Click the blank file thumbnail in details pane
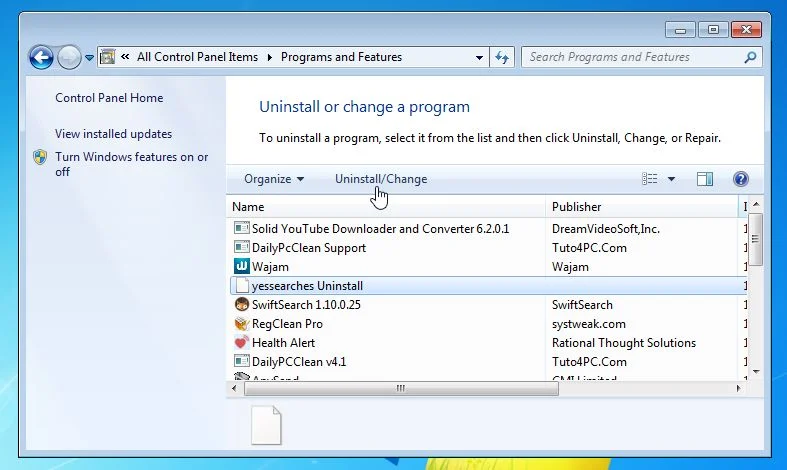 266,425
